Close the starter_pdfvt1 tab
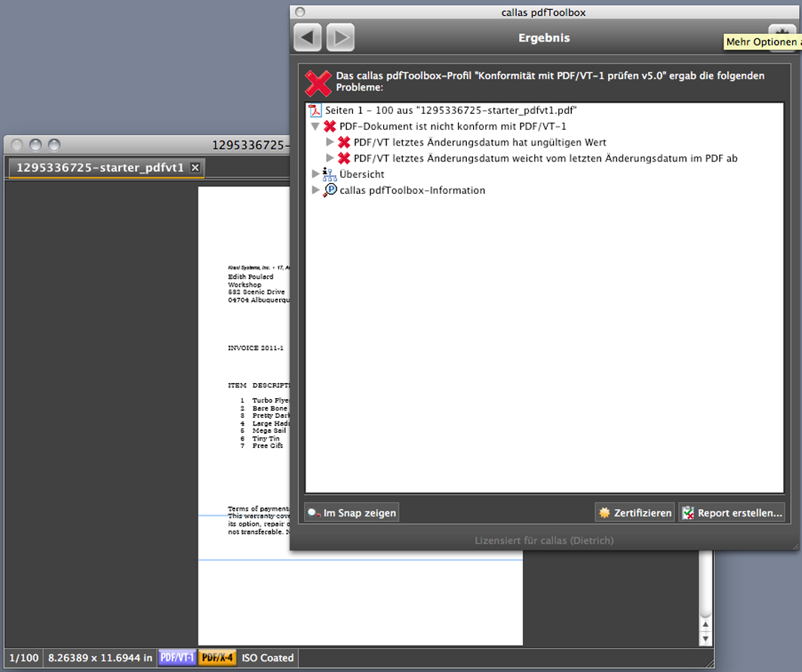 pyautogui.click(x=195, y=167)
